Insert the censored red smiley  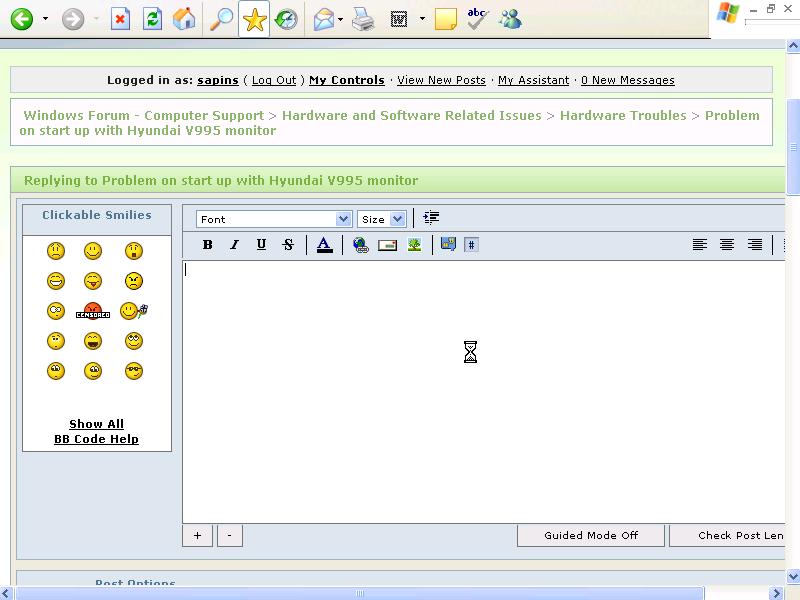click(x=93, y=311)
